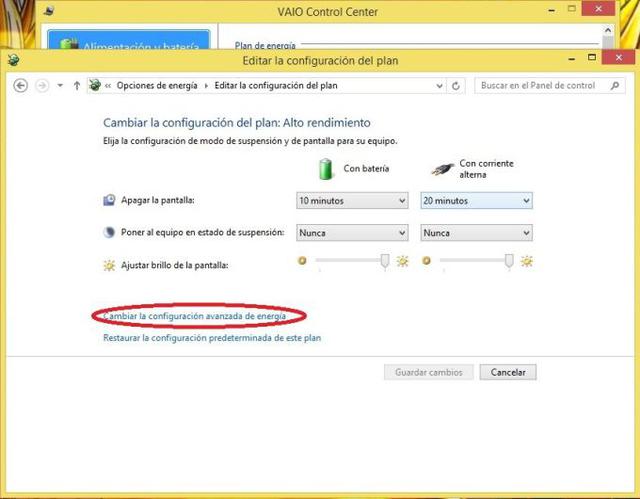Refresh the page with the reload icon

(456, 86)
